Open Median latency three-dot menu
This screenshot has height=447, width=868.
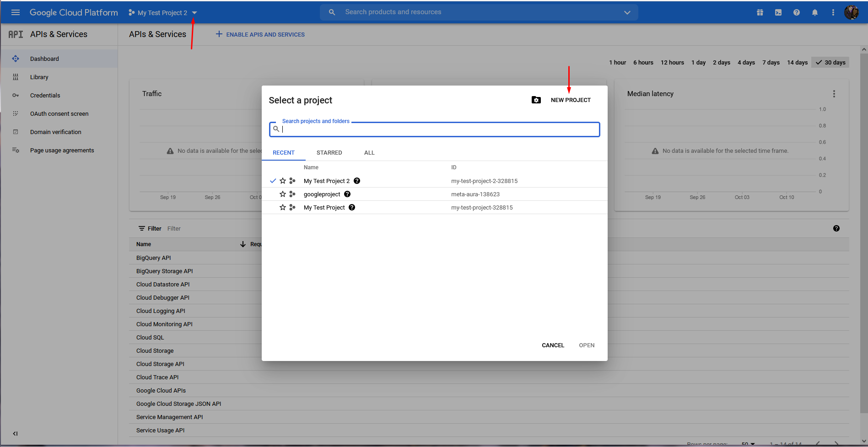tap(834, 94)
